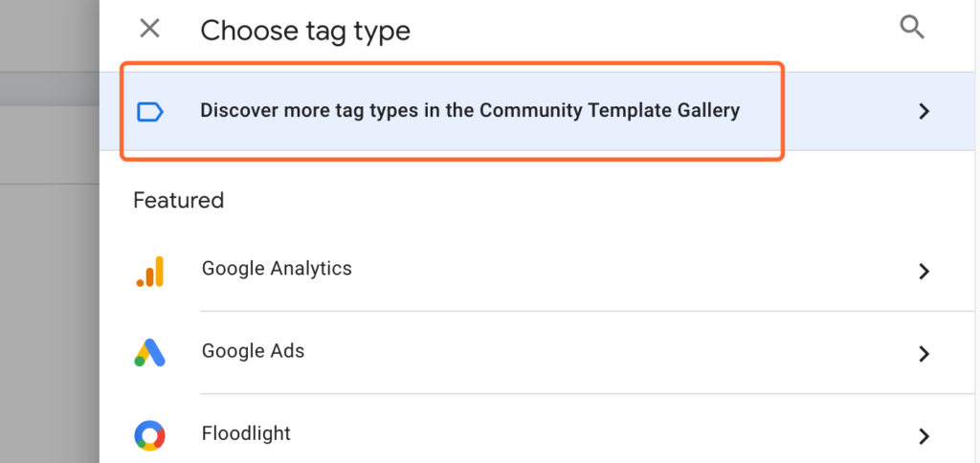
Task: Click blank space in Google Ads row
Action: tap(625, 353)
